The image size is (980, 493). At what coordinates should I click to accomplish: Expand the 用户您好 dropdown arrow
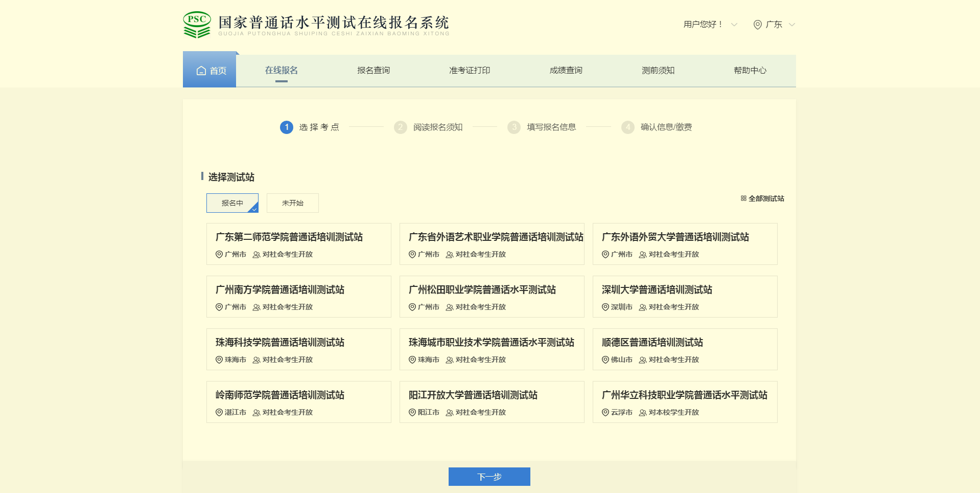pos(734,25)
